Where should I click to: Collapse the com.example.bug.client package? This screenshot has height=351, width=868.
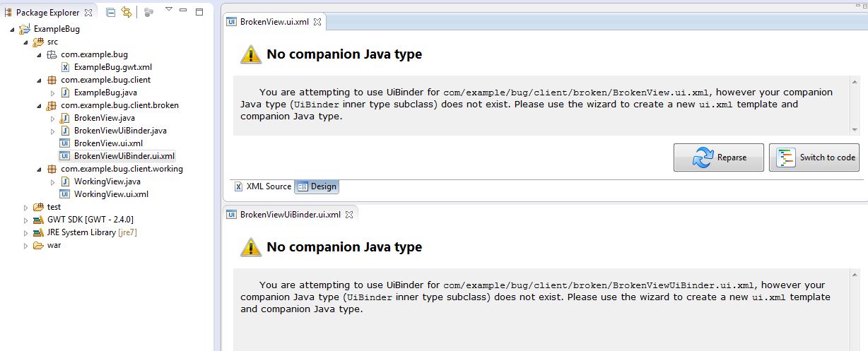coord(39,81)
